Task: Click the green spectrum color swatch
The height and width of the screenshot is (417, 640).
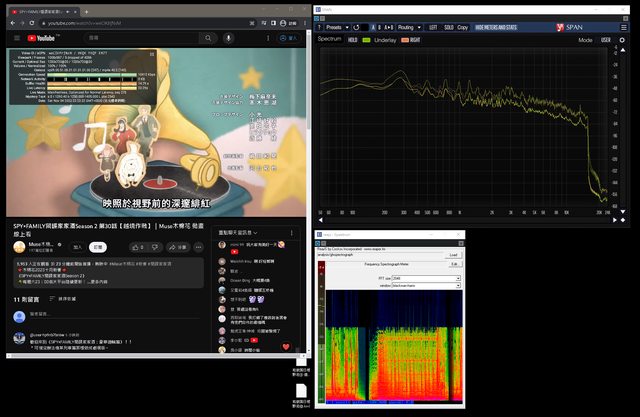Action: 366,40
